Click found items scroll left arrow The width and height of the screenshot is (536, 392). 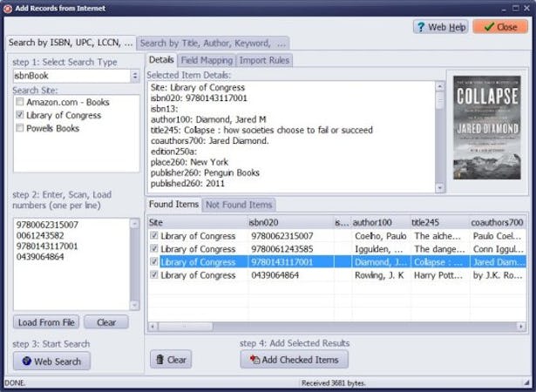153,327
